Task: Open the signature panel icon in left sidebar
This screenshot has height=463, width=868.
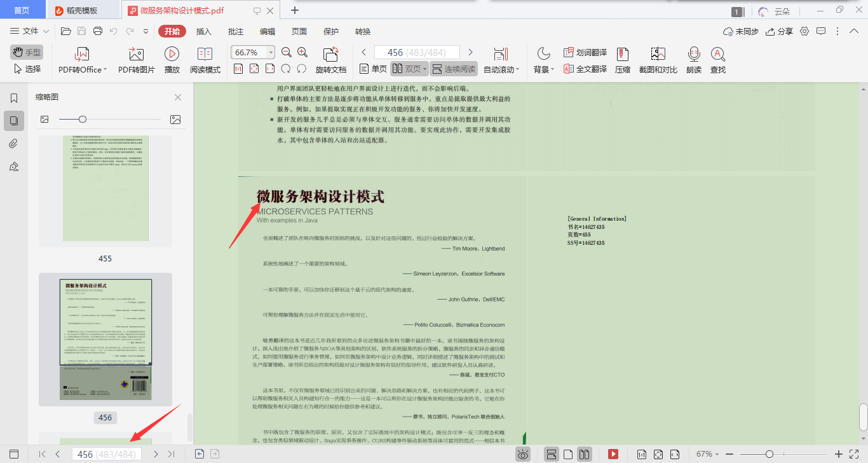Action: (14, 167)
